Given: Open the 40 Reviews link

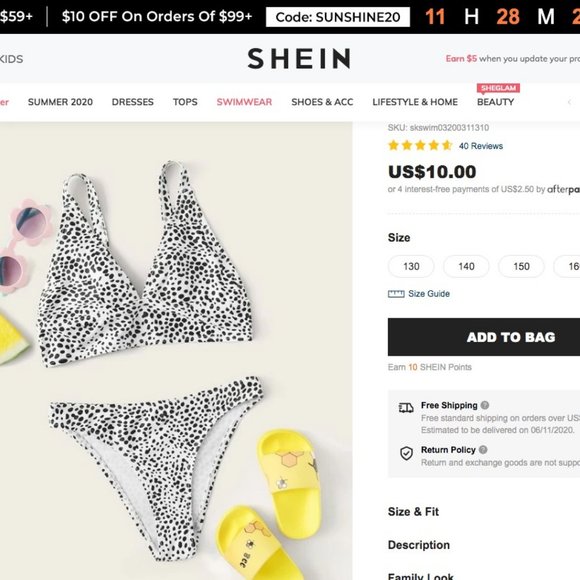Looking at the screenshot, I should (481, 146).
